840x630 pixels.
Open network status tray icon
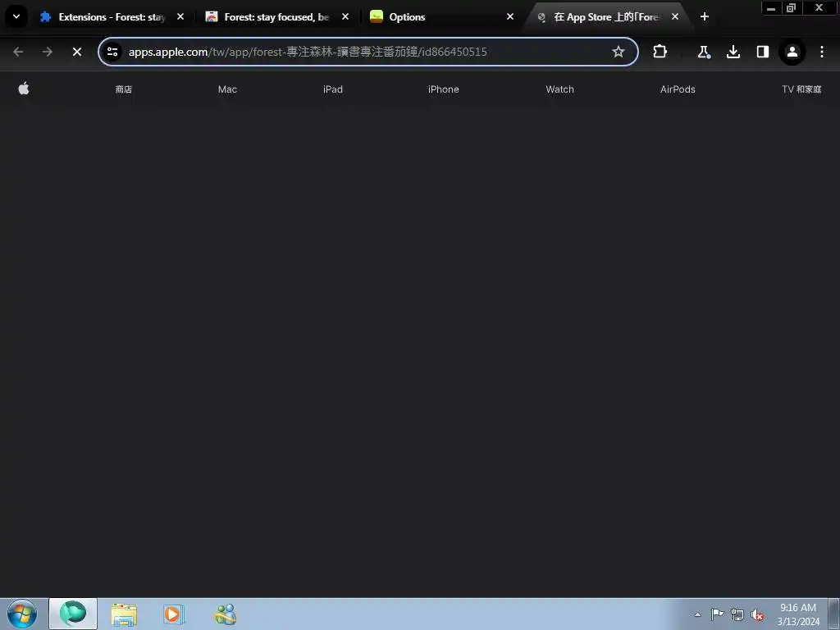click(737, 614)
